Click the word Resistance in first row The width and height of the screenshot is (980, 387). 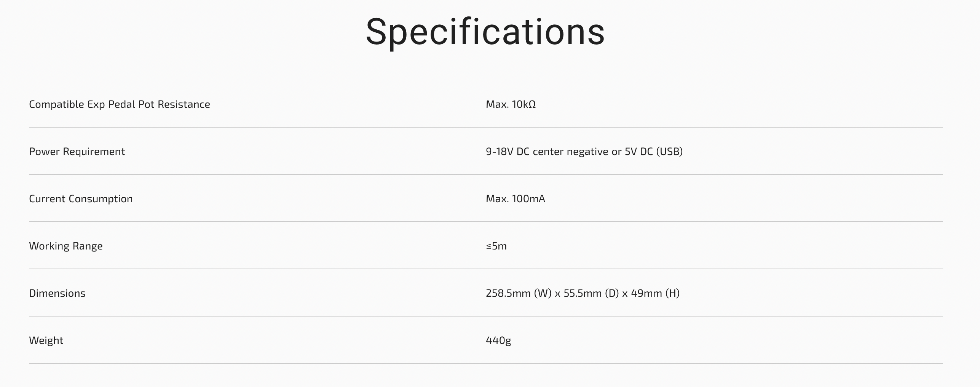point(184,104)
